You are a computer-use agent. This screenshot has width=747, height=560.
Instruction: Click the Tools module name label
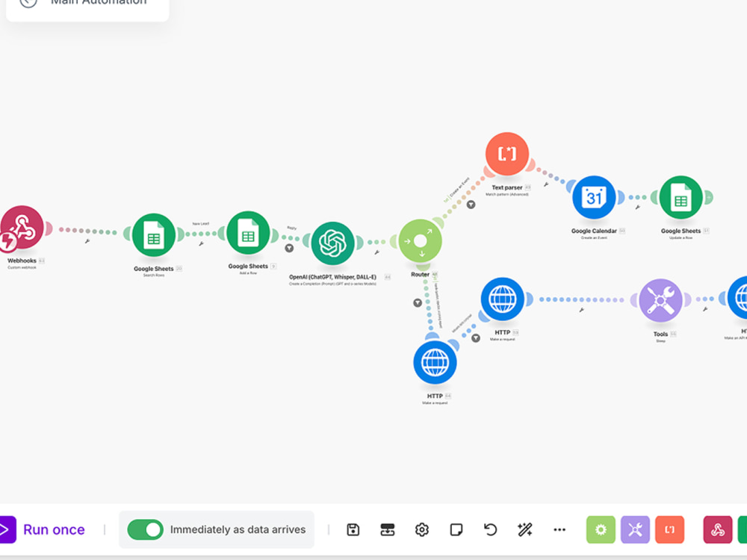click(660, 335)
